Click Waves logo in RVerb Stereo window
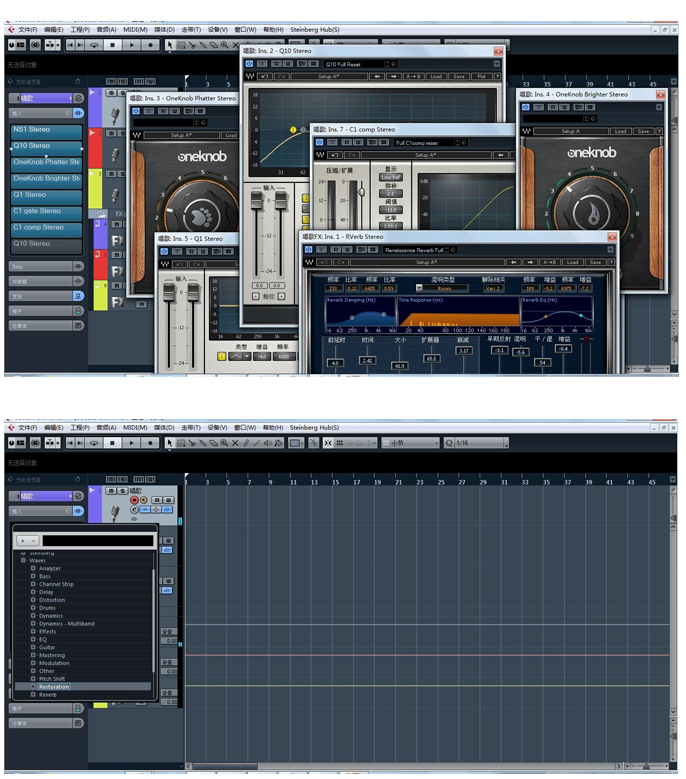The height and width of the screenshot is (779, 686). point(309,262)
